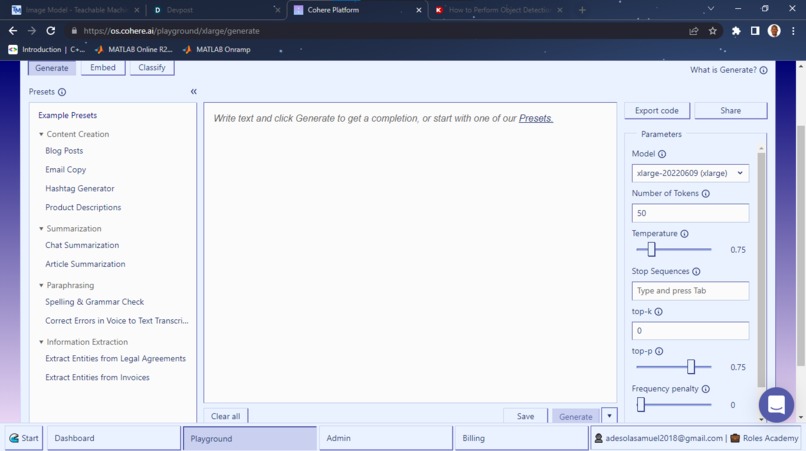
Task: Click the Number of Tokens info icon
Action: tap(706, 194)
